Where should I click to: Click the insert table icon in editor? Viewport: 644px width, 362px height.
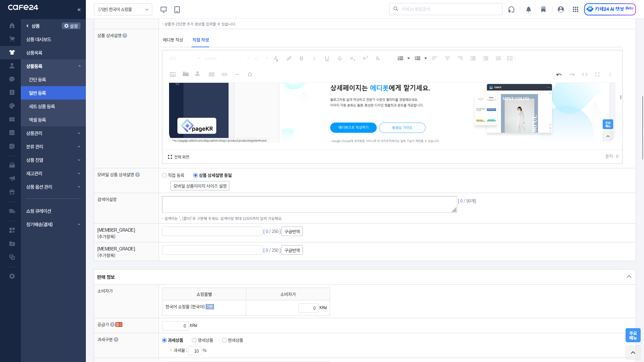coord(212,74)
